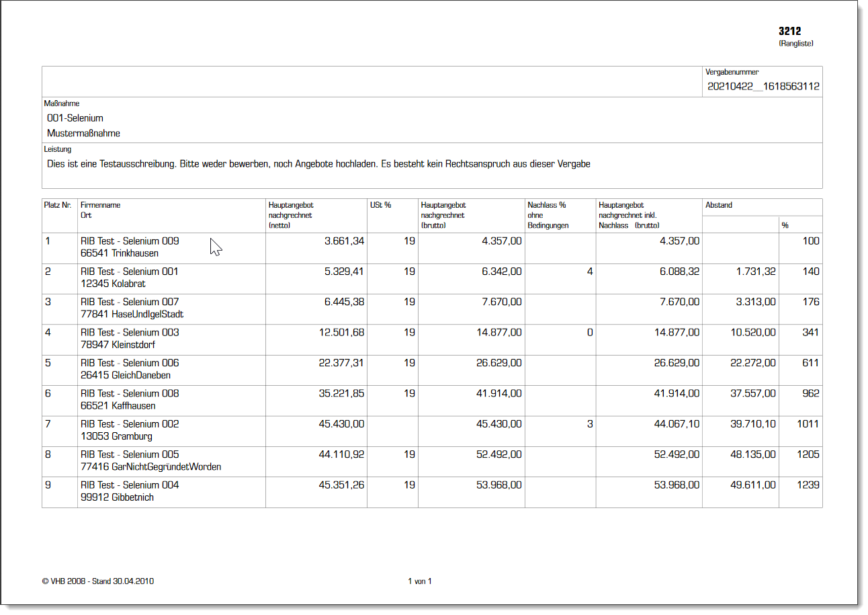Viewport: 868px width, 615px height.
Task: Click RIB Test - Selenium 007
Action: pos(130,302)
